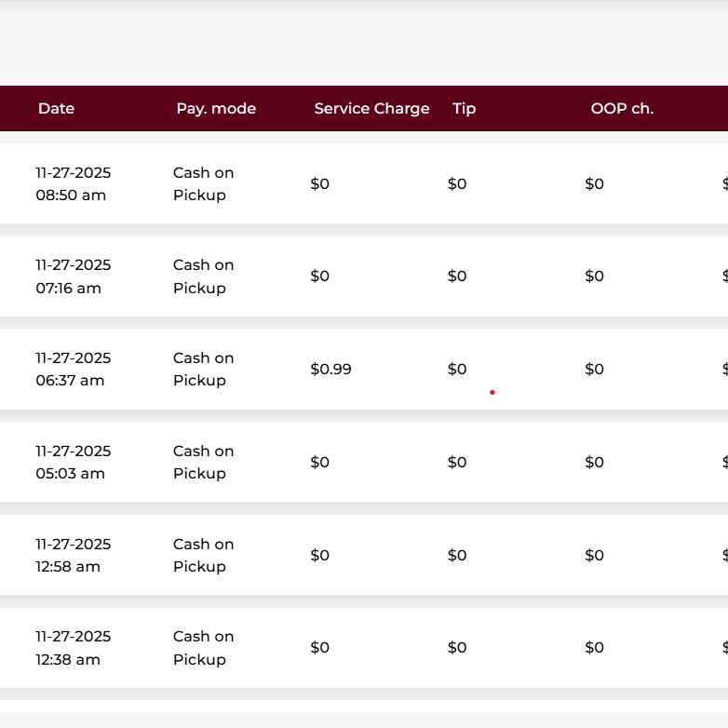This screenshot has width=728, height=728.
Task: Select OOP charge in the 12:58 am row
Action: point(594,556)
